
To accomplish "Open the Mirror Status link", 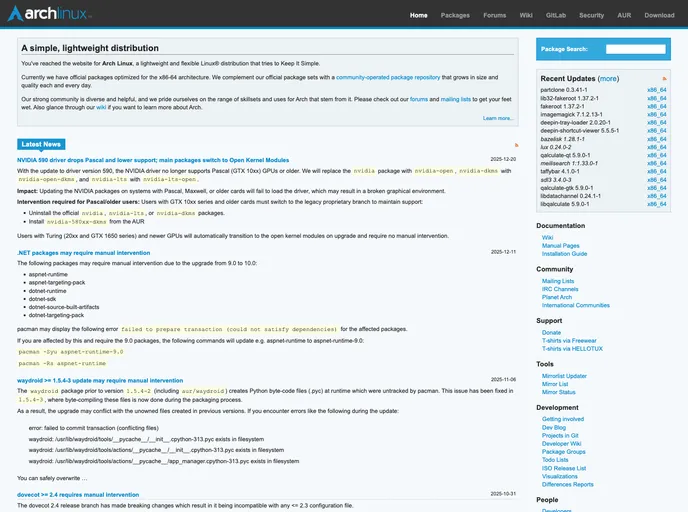I will [x=559, y=392].
